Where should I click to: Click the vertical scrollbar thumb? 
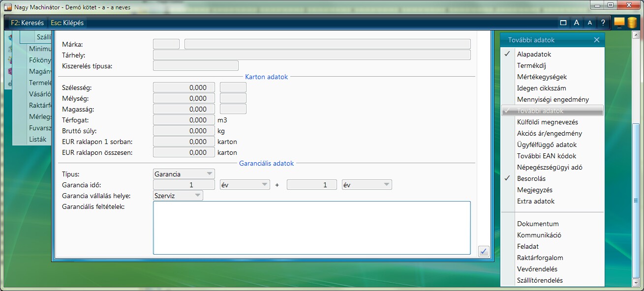point(636,201)
